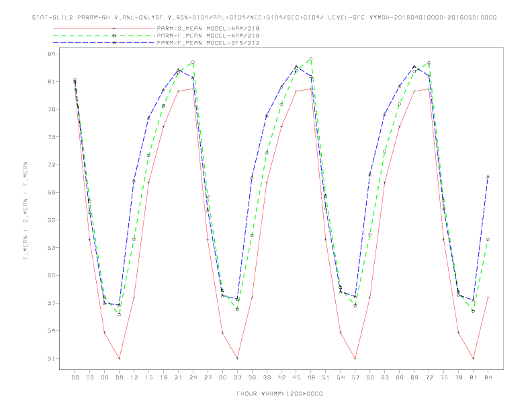Click x-axis forecast hour label 00
Image resolution: width=532 pixels, height=411 pixels.
(x=75, y=377)
